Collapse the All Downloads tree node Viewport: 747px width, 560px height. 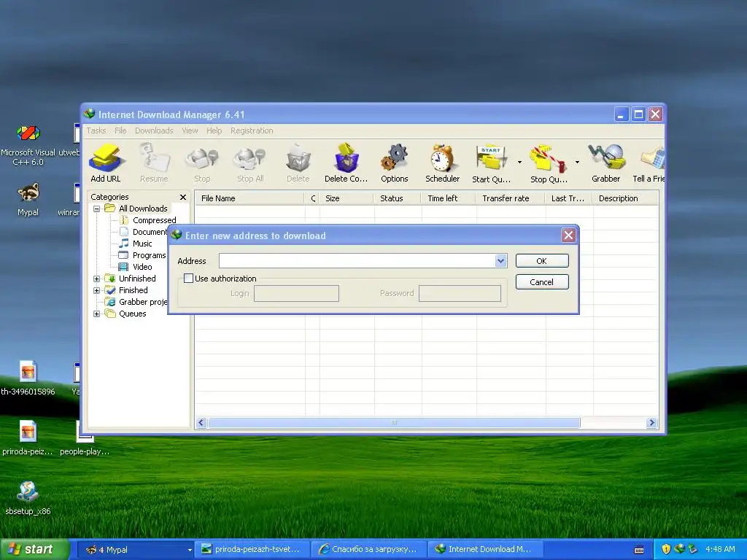(x=97, y=209)
